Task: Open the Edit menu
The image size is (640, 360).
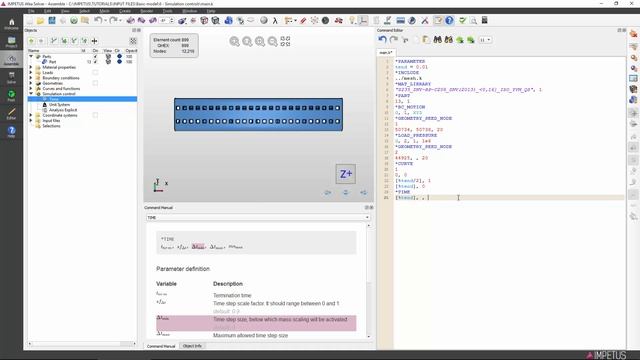Action: point(47,11)
